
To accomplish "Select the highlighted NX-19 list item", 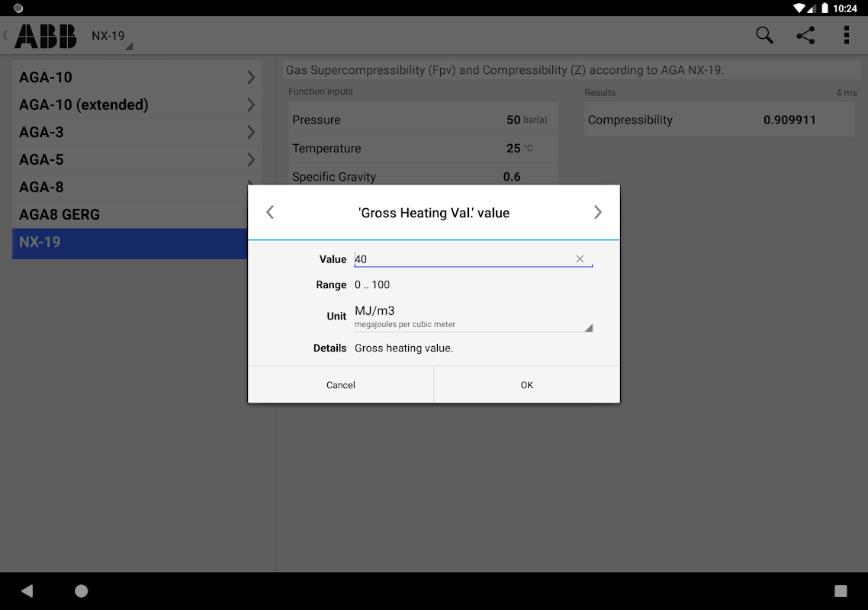I will click(x=130, y=243).
